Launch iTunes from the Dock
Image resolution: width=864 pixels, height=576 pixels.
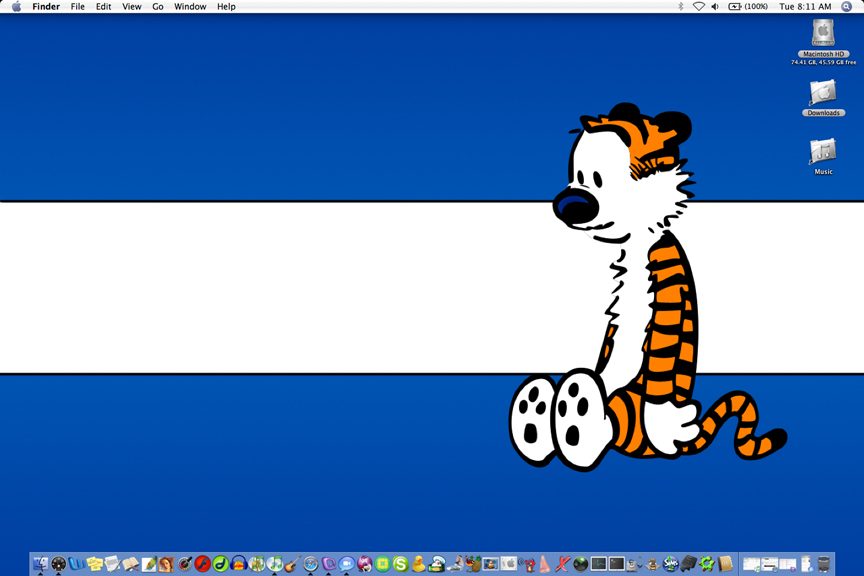[x=274, y=564]
